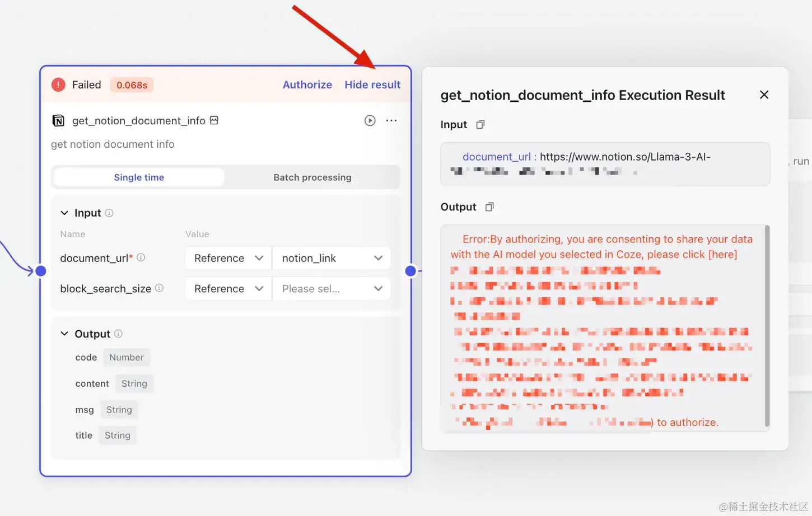The height and width of the screenshot is (516, 812).
Task: Click the Execution Result panel heading
Action: pyautogui.click(x=582, y=95)
